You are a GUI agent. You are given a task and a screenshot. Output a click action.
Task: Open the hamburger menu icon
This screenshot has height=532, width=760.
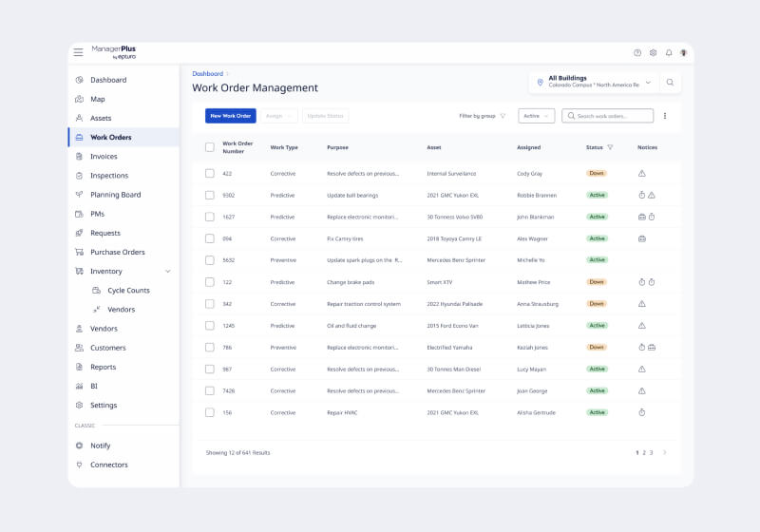click(79, 52)
